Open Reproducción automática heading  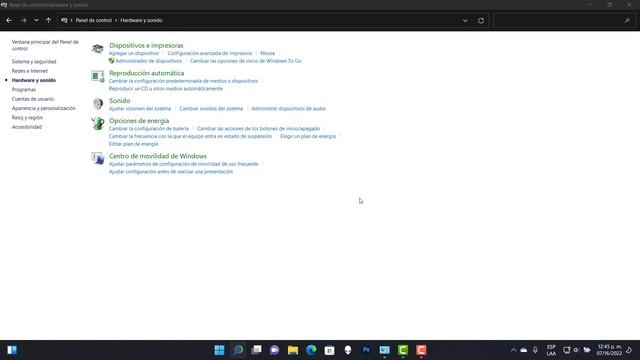[147, 73]
